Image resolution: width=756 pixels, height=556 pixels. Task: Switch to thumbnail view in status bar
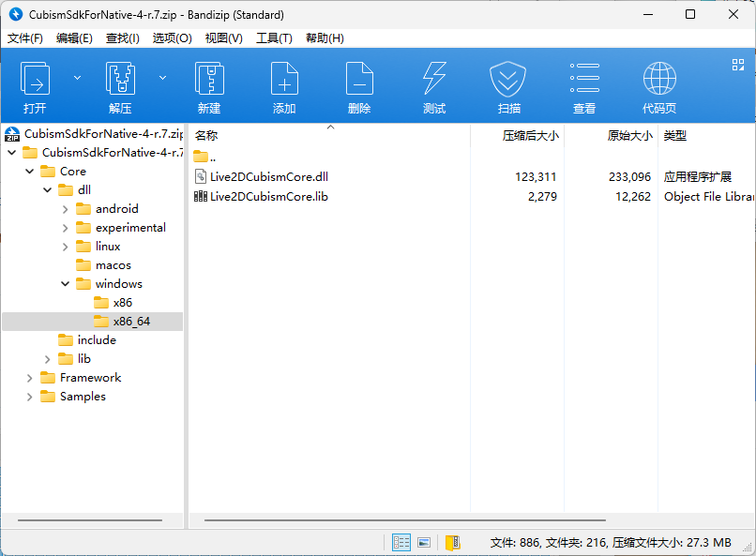424,542
